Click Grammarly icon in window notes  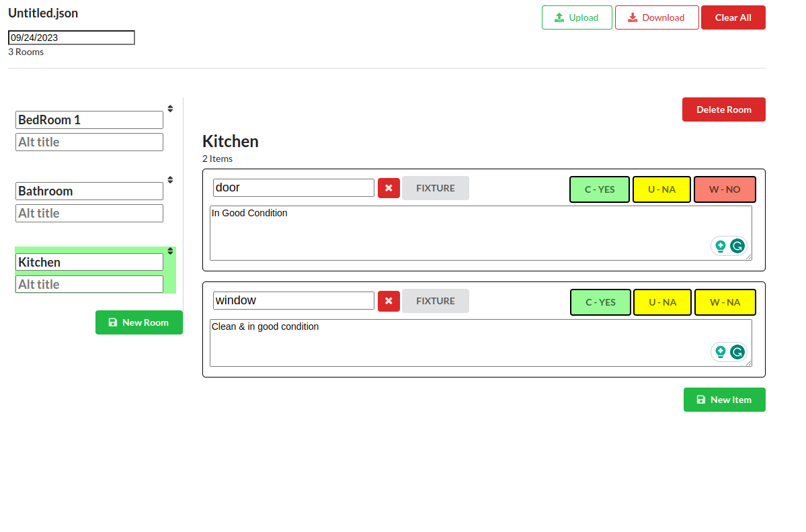click(x=737, y=352)
